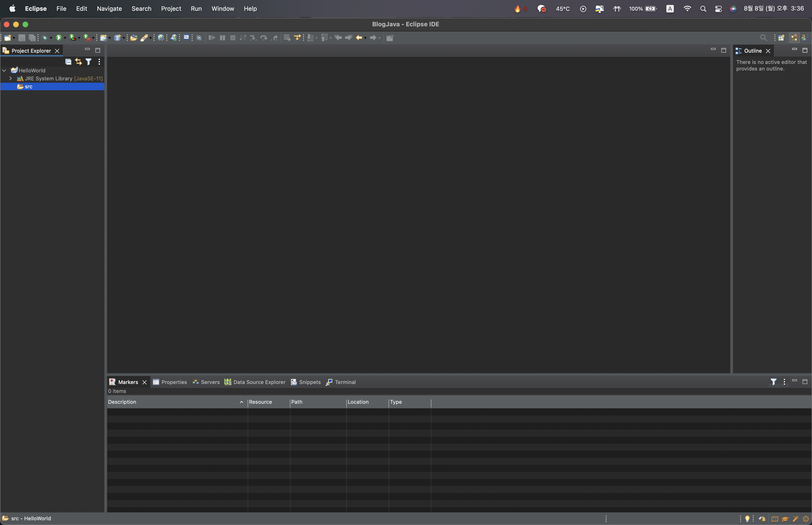812x525 pixels.
Task: Open the Window menu
Action: point(223,8)
